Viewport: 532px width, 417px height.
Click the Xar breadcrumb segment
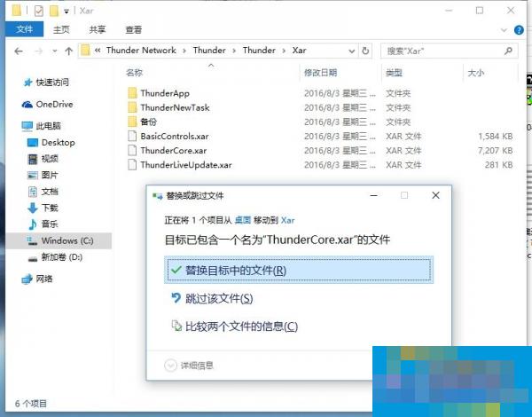coord(300,51)
